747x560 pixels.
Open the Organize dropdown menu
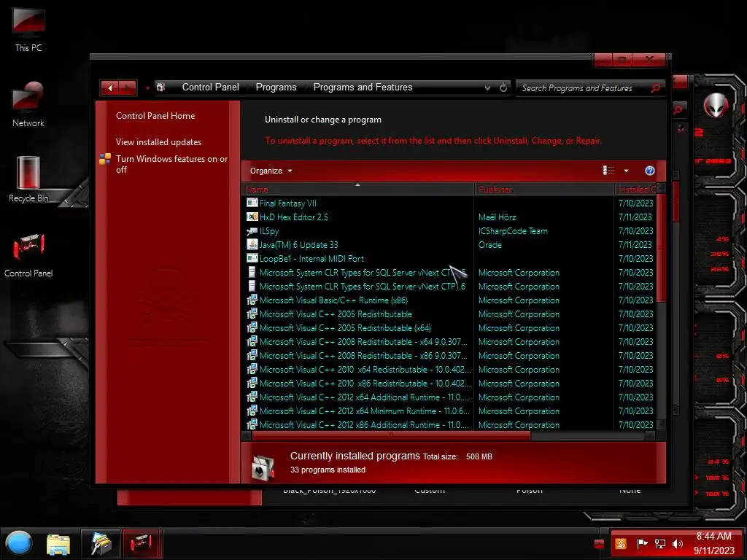tap(271, 171)
